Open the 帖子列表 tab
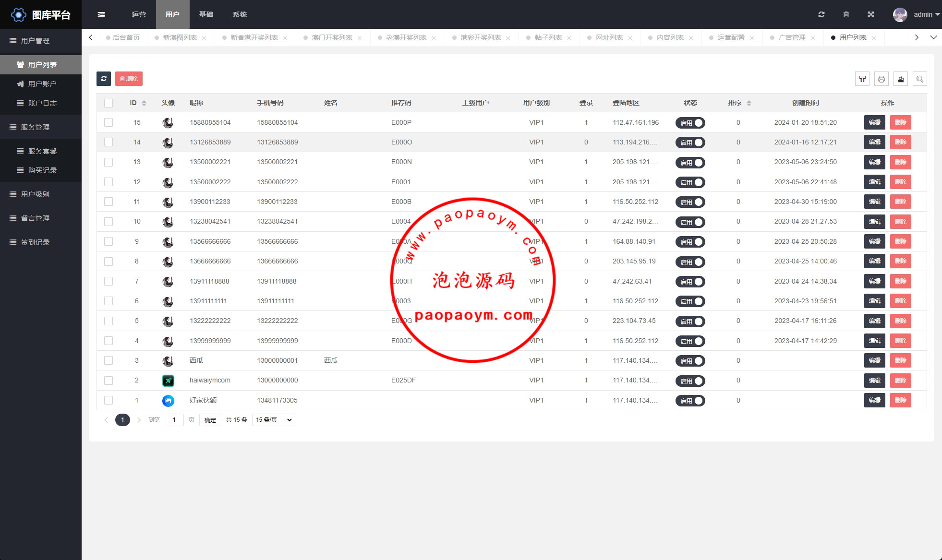This screenshot has height=560, width=942. coord(548,37)
